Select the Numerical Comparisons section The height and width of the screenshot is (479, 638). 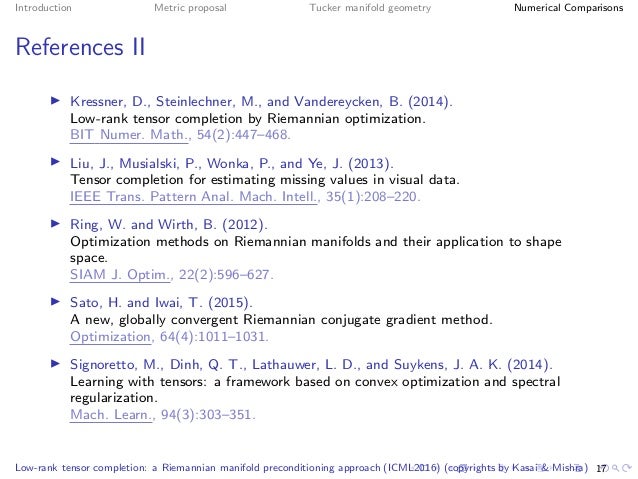pyautogui.click(x=568, y=8)
